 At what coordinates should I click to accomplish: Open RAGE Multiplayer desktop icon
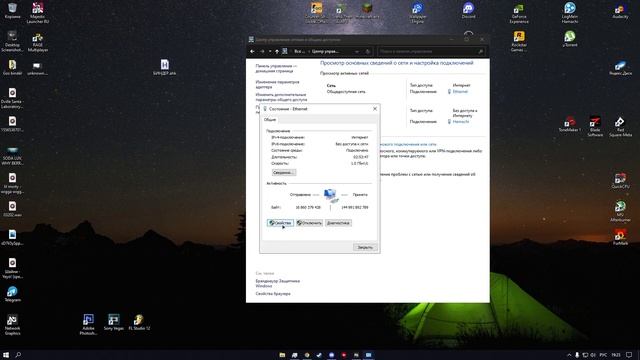38,42
